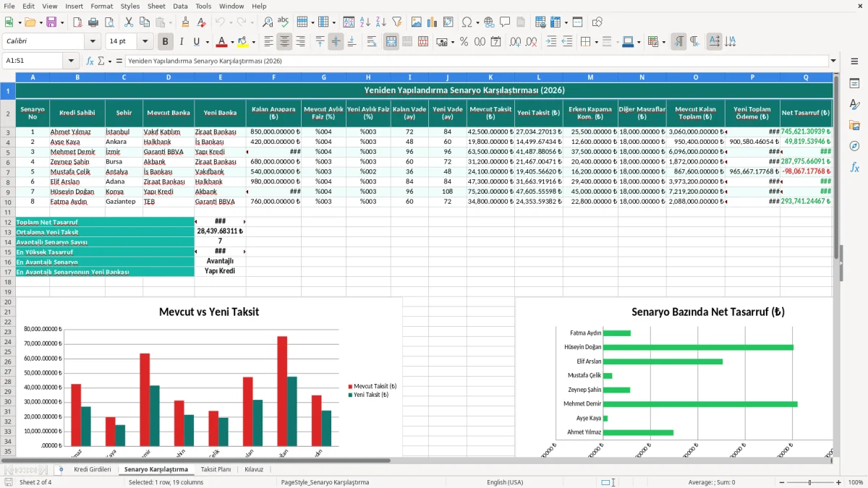The height and width of the screenshot is (488, 868).
Task: Expand the formula bar arrow
Action: [833, 61]
